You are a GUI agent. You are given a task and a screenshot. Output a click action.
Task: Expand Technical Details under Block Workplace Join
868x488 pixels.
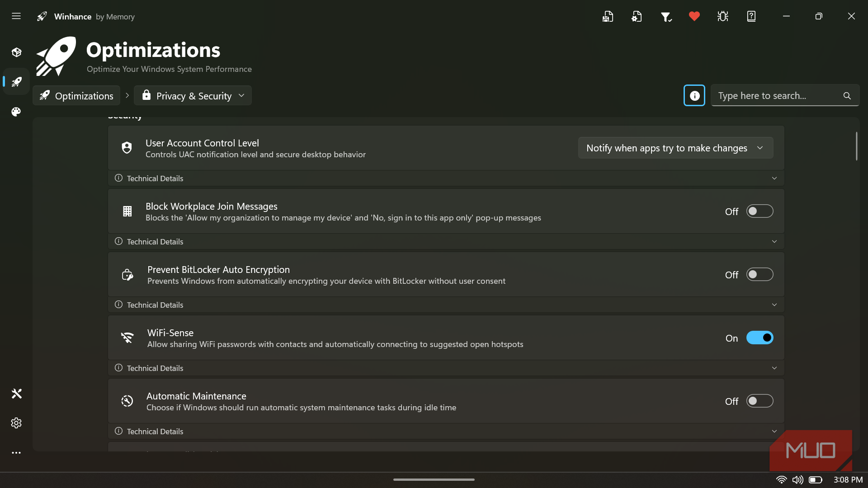pos(446,242)
